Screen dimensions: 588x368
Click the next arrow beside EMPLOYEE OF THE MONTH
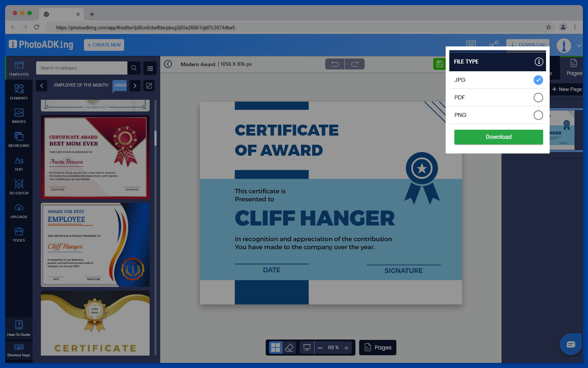pyautogui.click(x=135, y=86)
